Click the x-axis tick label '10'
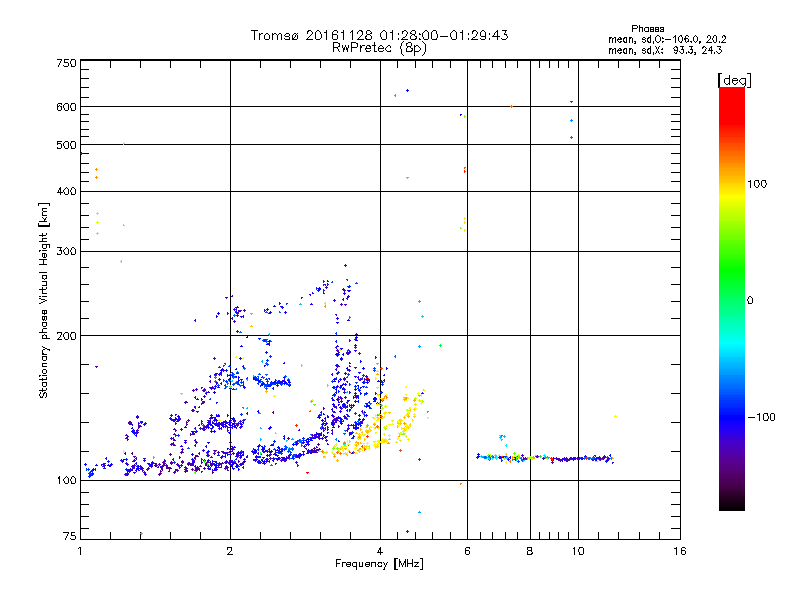The image size is (800, 600). point(578,551)
